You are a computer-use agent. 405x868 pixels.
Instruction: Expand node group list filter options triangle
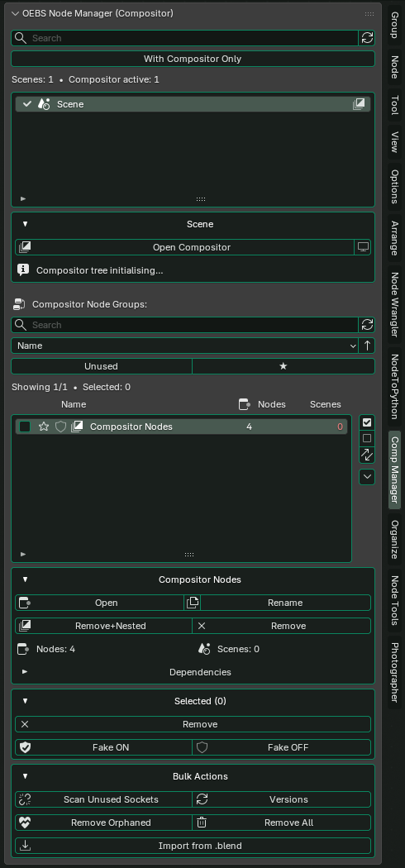click(x=22, y=554)
